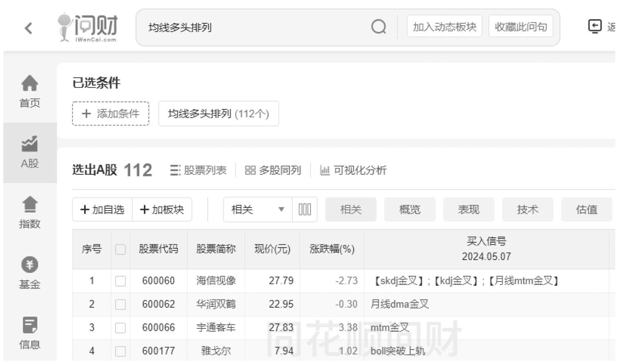Click the iWenCai logo
Screen dimensions: 619x364
[87, 27]
